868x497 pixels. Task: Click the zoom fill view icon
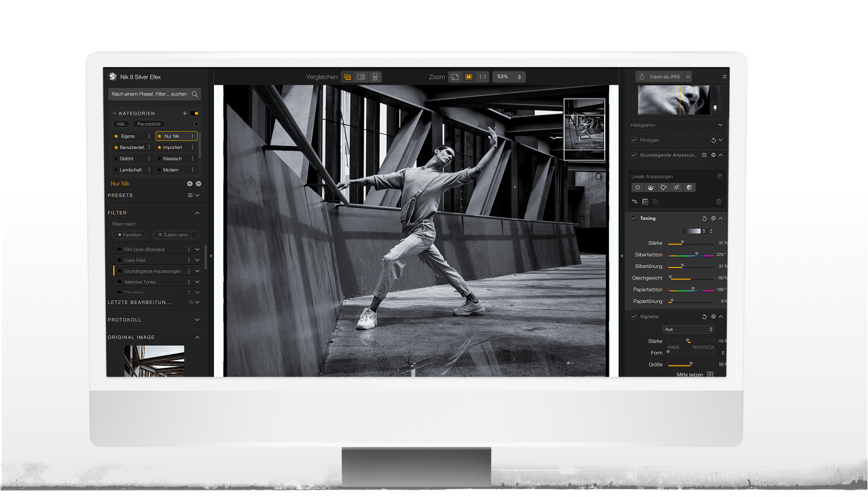pos(469,77)
